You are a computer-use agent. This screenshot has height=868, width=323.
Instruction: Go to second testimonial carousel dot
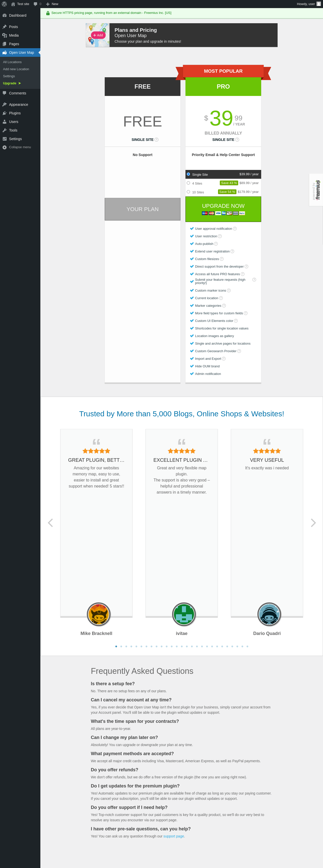click(121, 646)
